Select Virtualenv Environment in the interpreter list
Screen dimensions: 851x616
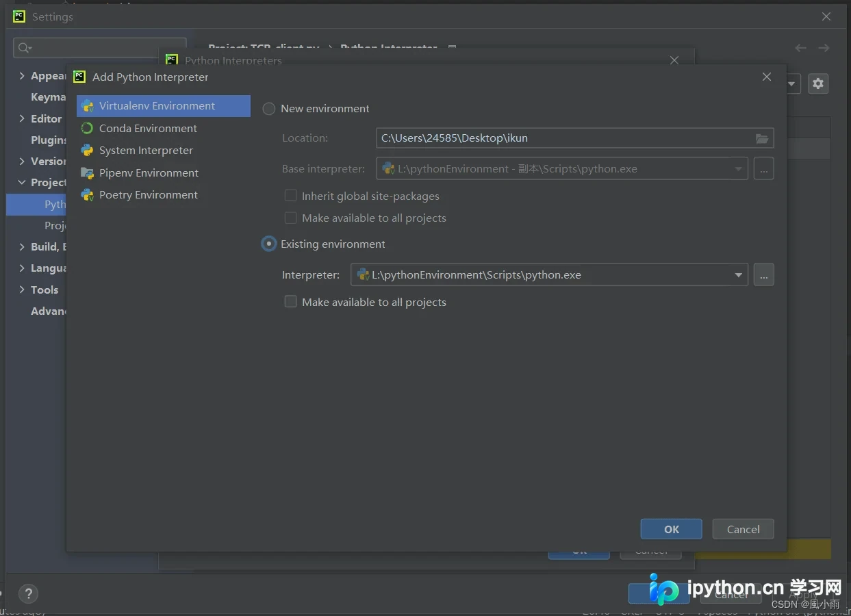(164, 106)
